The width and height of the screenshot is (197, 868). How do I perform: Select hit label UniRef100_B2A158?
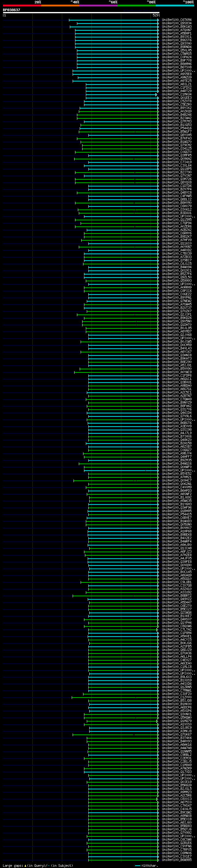[x=177, y=443]
